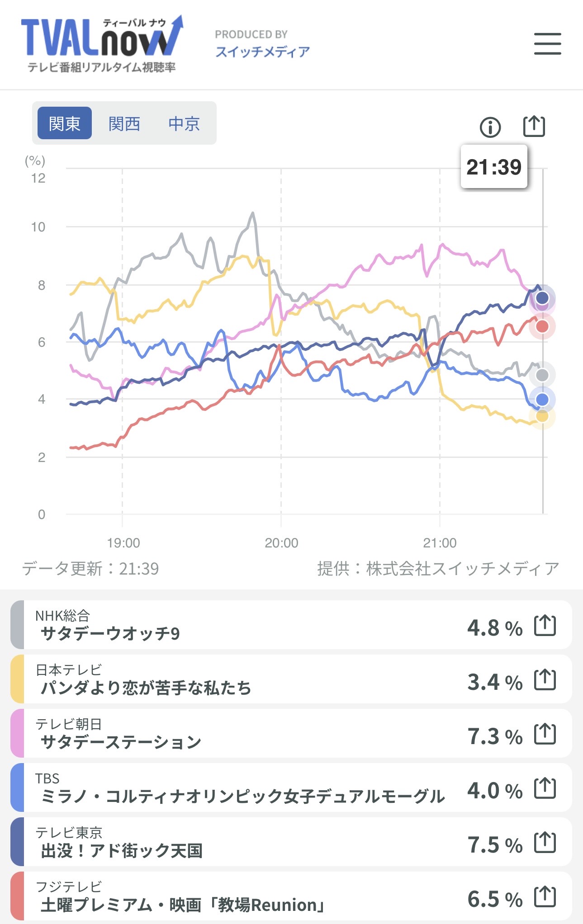Click the NHK gray color swatch
Image resolution: width=583 pixels, height=924 pixels.
(17, 625)
